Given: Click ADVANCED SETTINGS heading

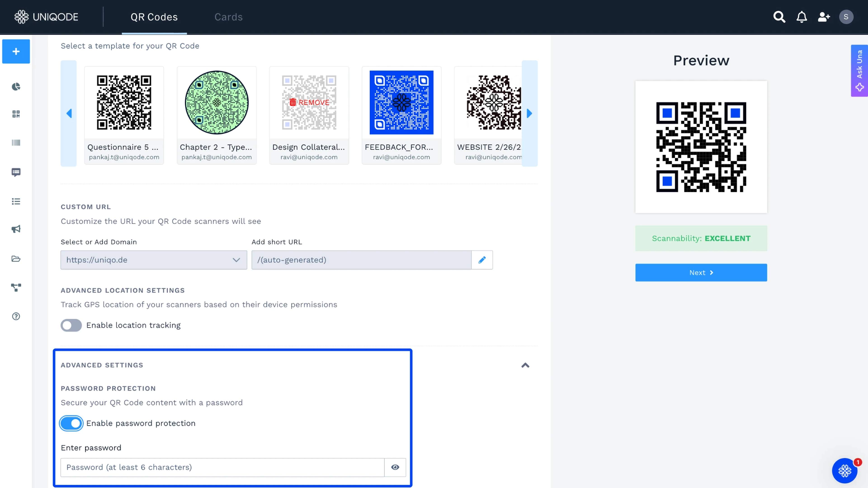Looking at the screenshot, I should (x=102, y=365).
